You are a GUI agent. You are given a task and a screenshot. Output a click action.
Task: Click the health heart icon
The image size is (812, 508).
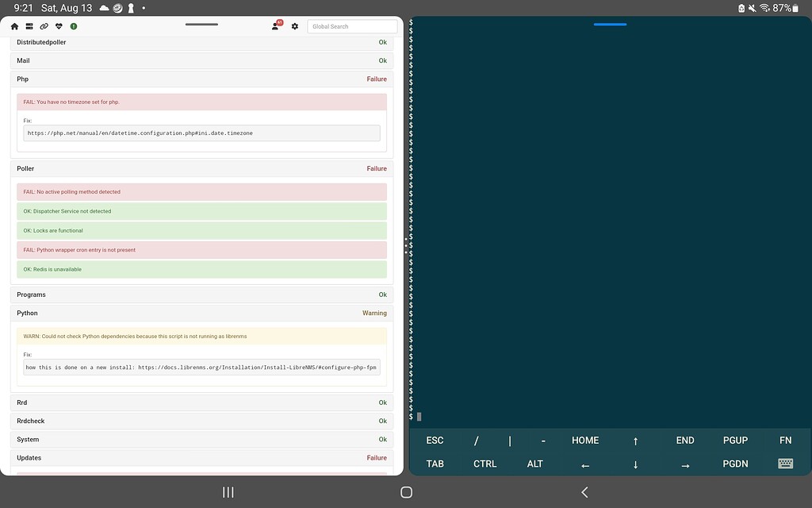pyautogui.click(x=58, y=26)
